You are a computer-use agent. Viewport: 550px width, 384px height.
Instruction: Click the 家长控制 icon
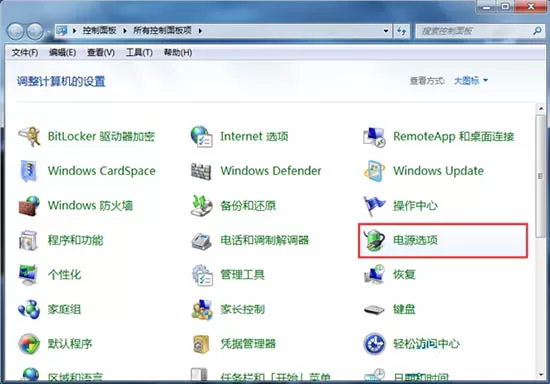(x=202, y=310)
